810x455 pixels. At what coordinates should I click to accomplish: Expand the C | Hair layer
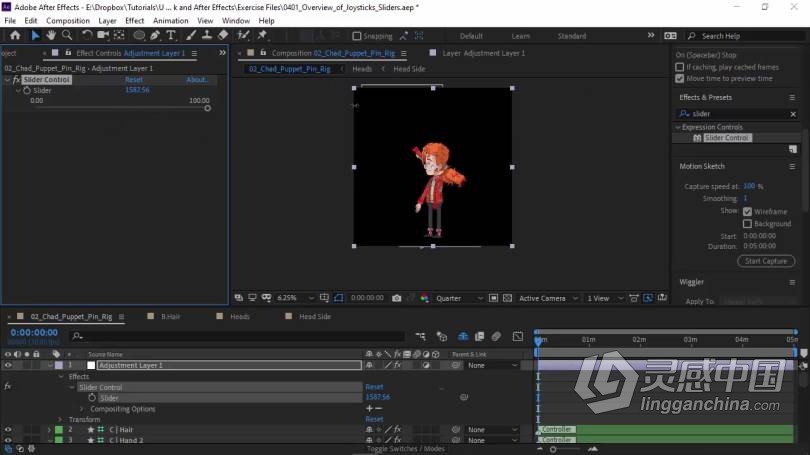[x=50, y=430]
